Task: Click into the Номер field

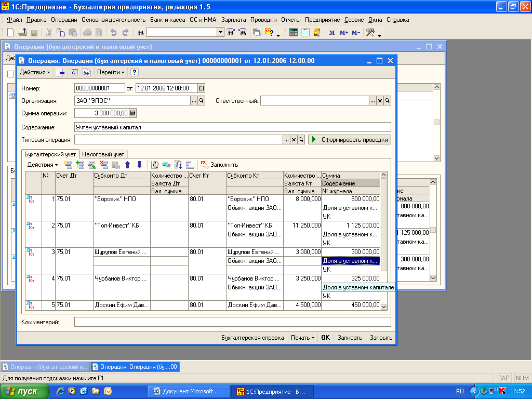Action: tap(99, 88)
